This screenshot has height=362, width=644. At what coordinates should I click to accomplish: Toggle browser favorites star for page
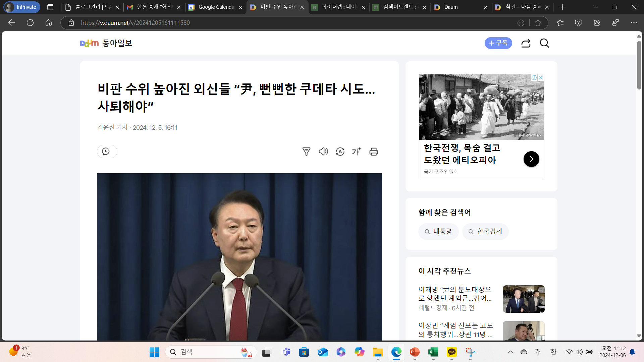click(x=538, y=23)
